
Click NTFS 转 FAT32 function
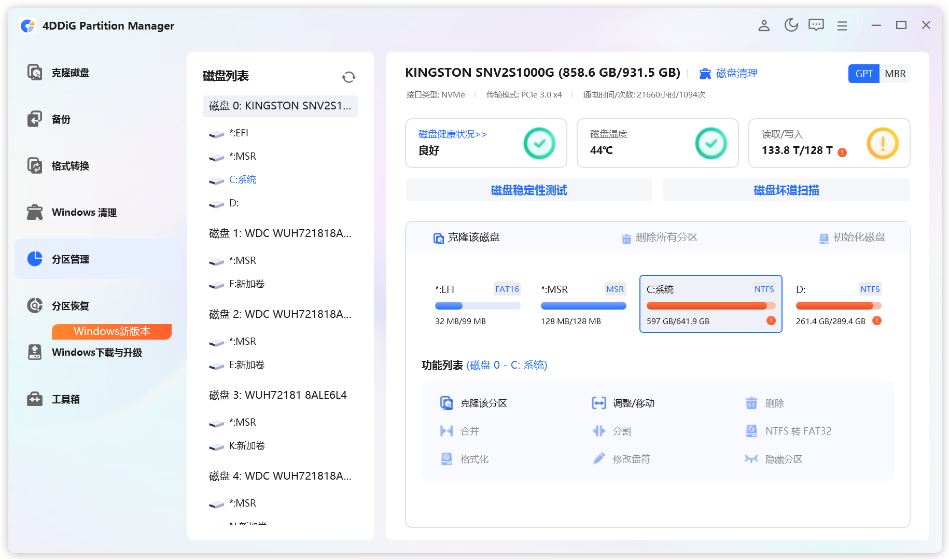pyautogui.click(x=788, y=431)
